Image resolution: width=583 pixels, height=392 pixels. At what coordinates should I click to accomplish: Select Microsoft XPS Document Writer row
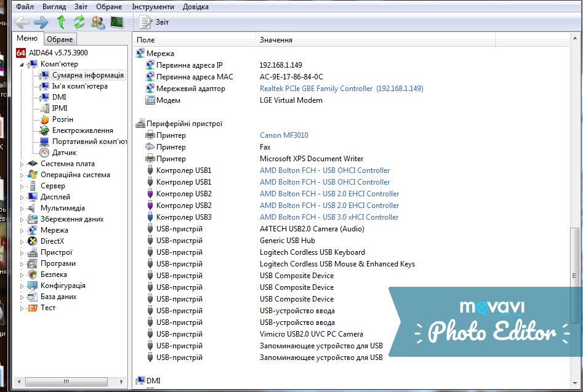coord(352,159)
